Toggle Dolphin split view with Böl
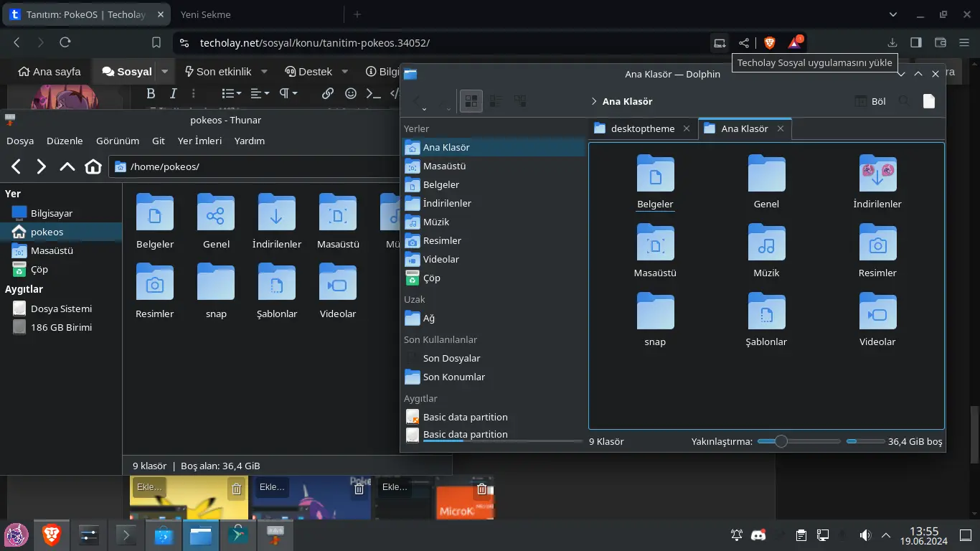 point(870,101)
